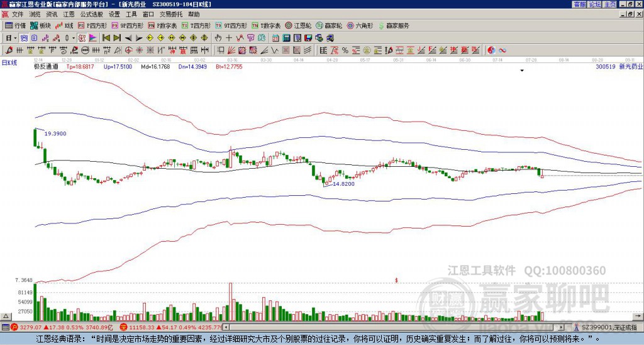Click the percent sign tool icon

[x=345, y=50]
